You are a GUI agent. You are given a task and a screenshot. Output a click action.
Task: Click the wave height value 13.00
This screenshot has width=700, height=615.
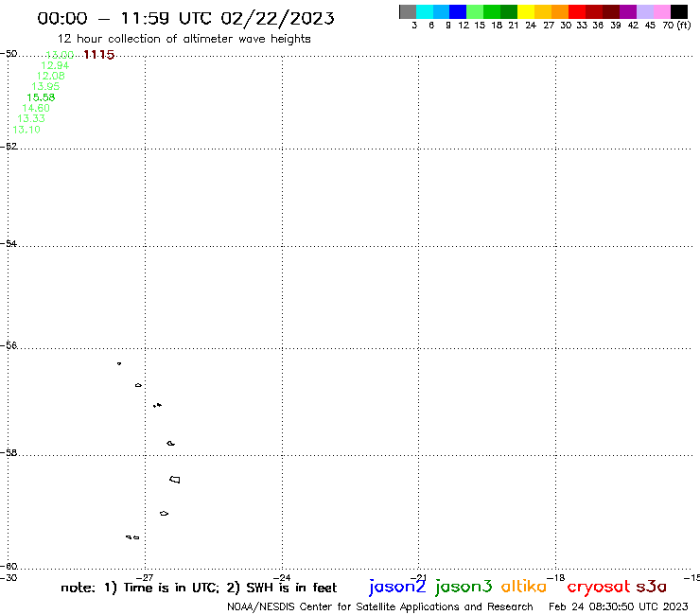pyautogui.click(x=60, y=55)
